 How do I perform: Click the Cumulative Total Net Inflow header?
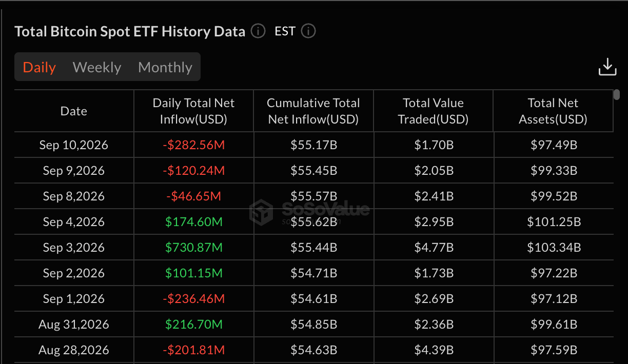pyautogui.click(x=313, y=111)
